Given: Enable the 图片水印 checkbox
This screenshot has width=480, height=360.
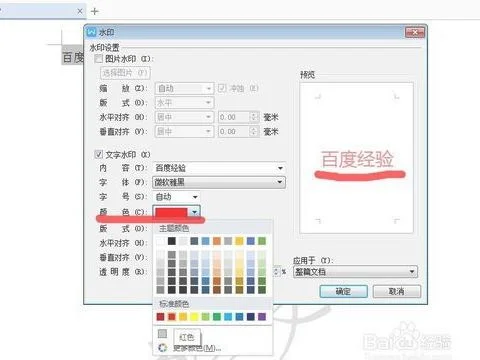Looking at the screenshot, I should [98, 59].
